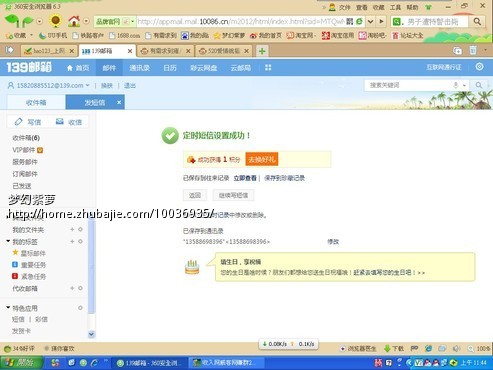Open the address bar history dropdown arrow
493x370 pixels.
(370, 22)
